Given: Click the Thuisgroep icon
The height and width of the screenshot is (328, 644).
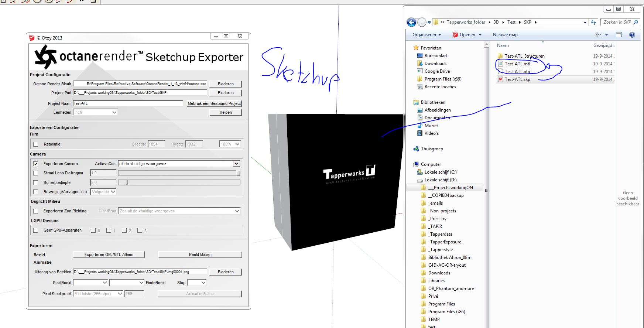Looking at the screenshot, I should (x=416, y=149).
